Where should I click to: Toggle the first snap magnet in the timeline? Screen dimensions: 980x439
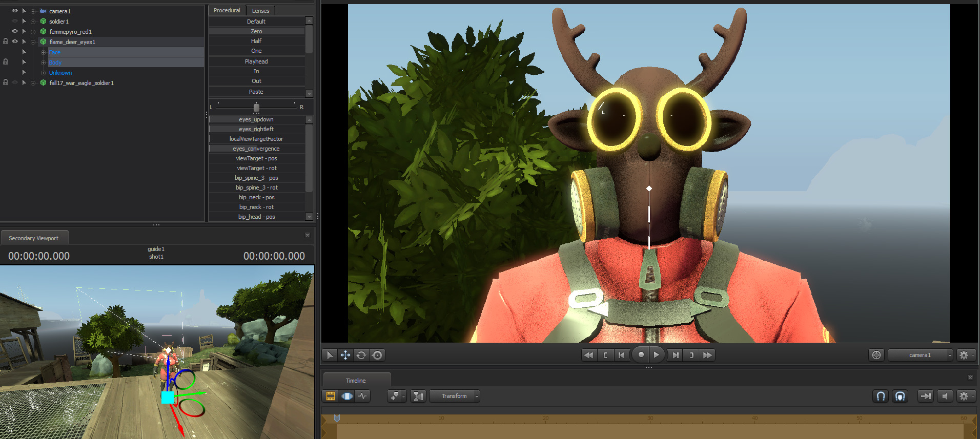pyautogui.click(x=881, y=396)
